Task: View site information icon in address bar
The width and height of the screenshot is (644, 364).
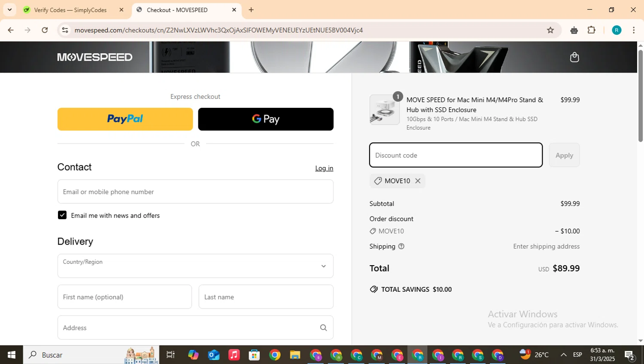Action: coord(65,30)
